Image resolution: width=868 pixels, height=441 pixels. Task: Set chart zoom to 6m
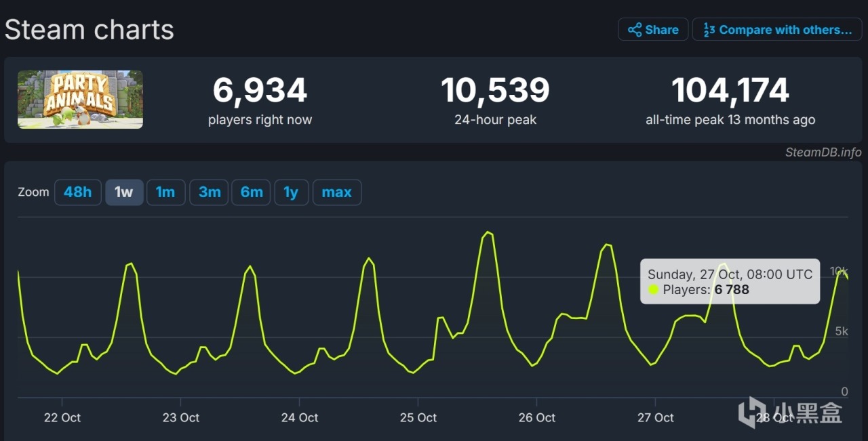point(252,192)
